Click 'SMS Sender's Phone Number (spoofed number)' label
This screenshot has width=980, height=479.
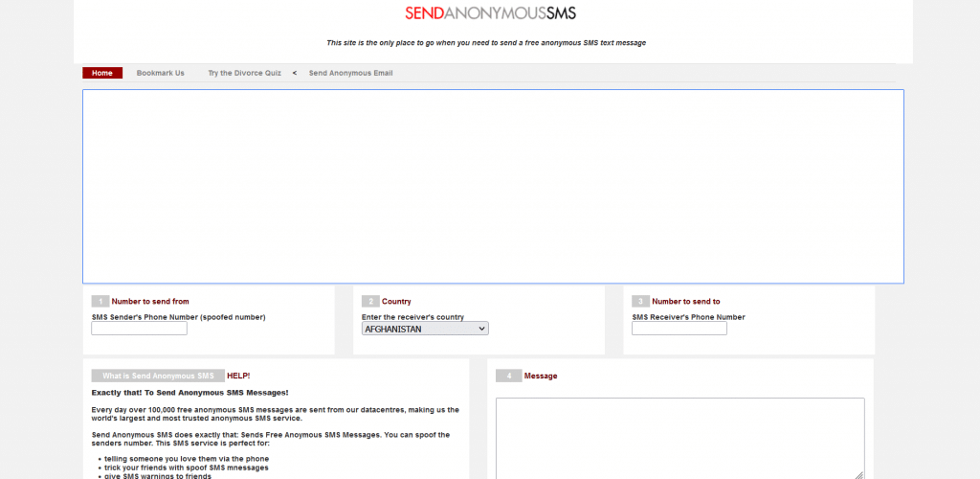(x=178, y=317)
